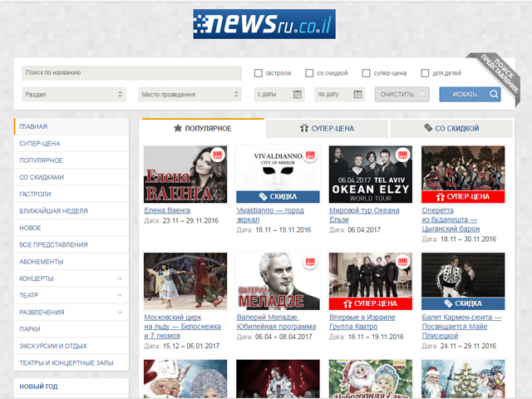Open 'Балет Кармен-сюита' link
Image resolution: width=532 pixels, height=399 pixels.
[x=461, y=327]
